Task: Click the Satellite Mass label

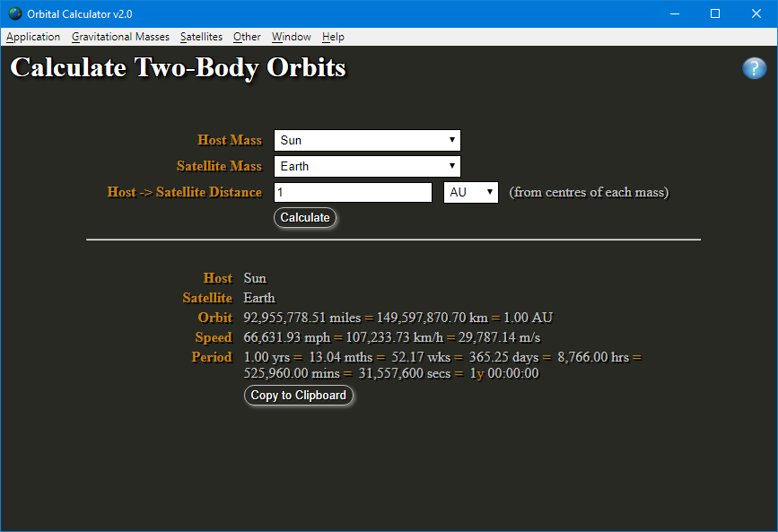Action: [x=219, y=166]
